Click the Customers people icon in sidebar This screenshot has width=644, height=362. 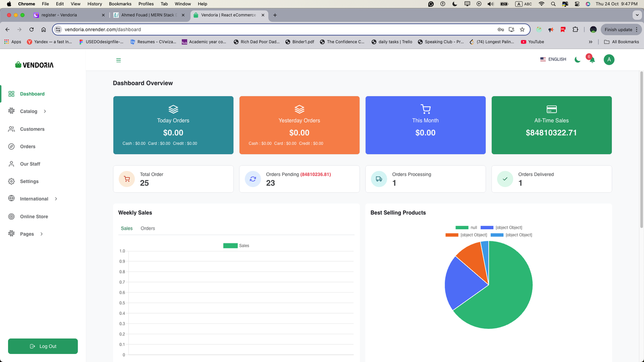[x=11, y=129]
